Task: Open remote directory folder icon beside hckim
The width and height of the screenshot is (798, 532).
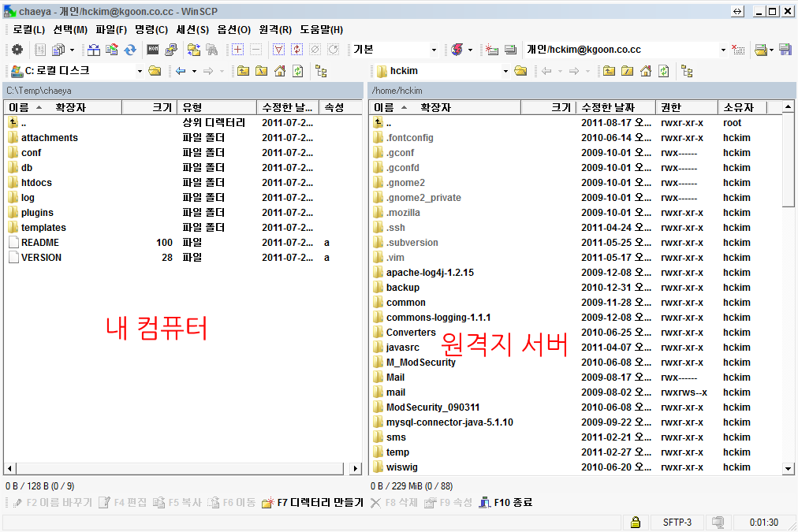Action: point(520,71)
